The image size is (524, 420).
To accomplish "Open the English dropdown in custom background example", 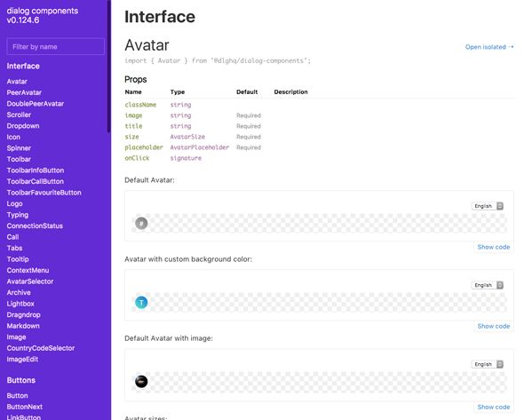I will click(488, 285).
